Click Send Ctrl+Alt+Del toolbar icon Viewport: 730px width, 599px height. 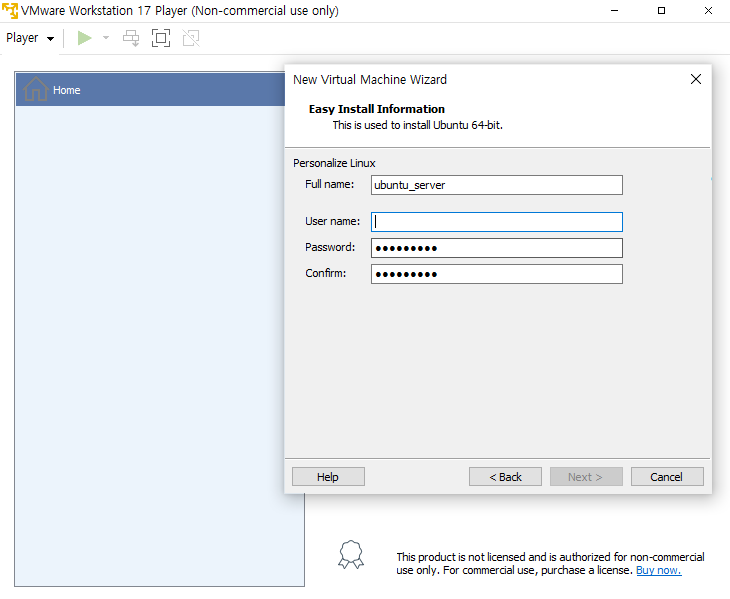tap(131, 38)
